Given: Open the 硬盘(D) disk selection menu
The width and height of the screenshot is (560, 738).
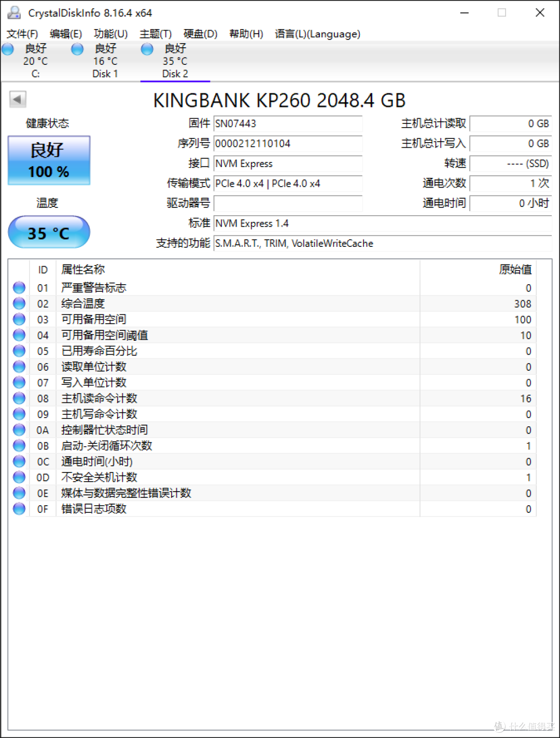Looking at the screenshot, I should click(200, 34).
